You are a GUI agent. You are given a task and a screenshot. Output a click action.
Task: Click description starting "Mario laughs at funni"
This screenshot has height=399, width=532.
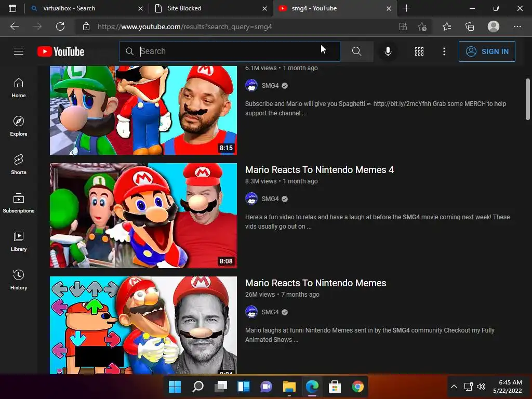(x=370, y=335)
